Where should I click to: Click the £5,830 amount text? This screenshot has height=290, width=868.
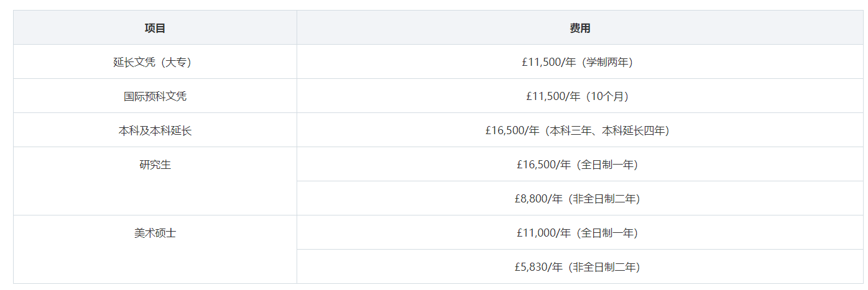point(530,267)
